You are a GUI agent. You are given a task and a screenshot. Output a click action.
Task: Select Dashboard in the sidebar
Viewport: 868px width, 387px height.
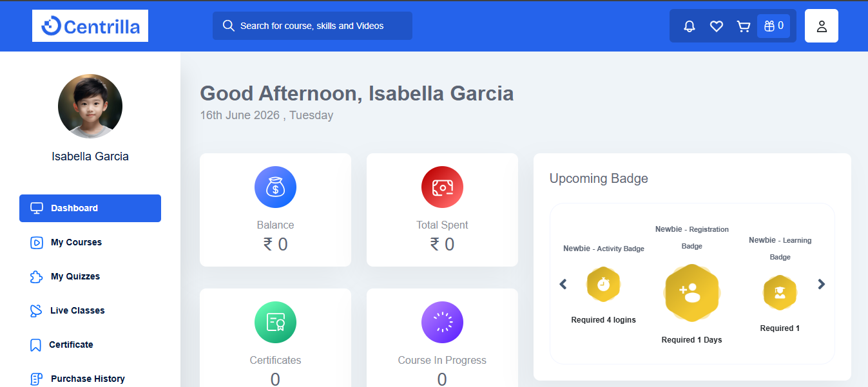point(90,208)
